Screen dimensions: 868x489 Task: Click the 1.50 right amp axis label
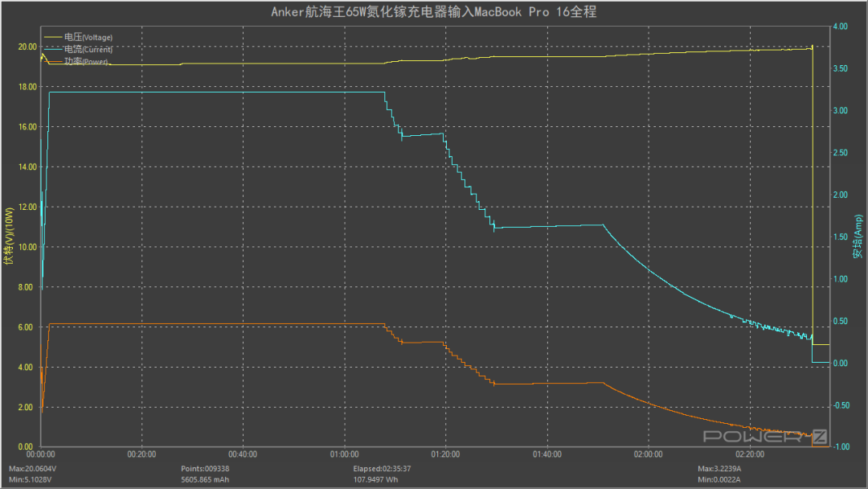841,236
